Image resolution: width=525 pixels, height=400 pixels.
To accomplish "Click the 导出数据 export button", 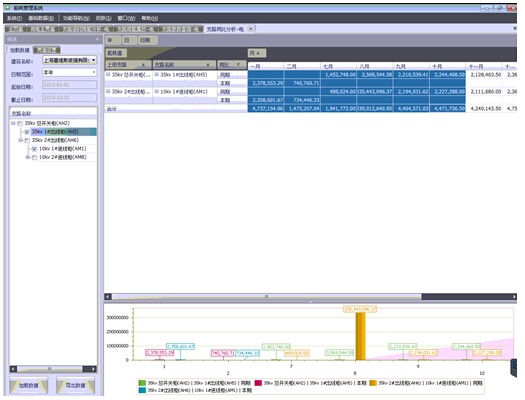I will pos(75,385).
